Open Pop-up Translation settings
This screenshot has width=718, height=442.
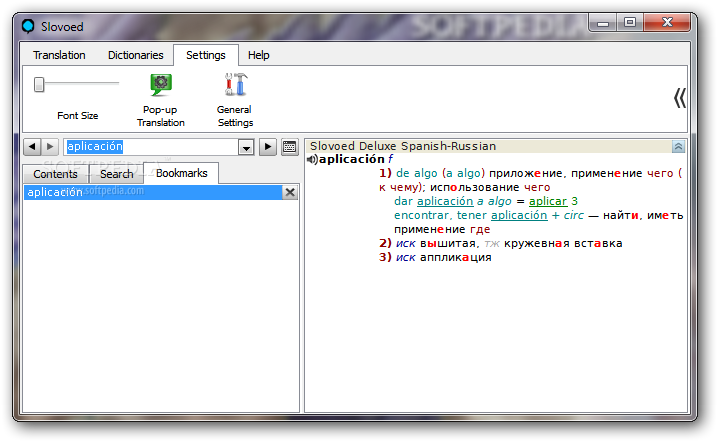tap(161, 100)
